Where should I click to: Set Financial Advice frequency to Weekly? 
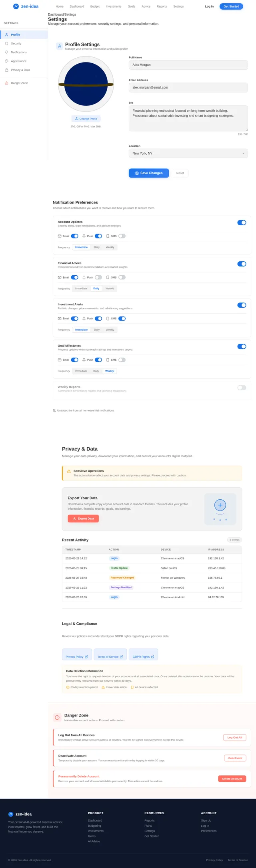coord(110,289)
